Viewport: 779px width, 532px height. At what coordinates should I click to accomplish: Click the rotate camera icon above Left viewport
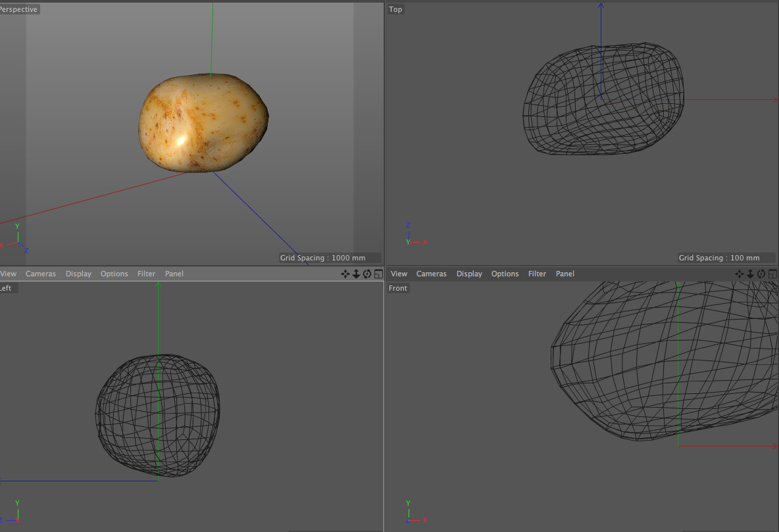(367, 274)
